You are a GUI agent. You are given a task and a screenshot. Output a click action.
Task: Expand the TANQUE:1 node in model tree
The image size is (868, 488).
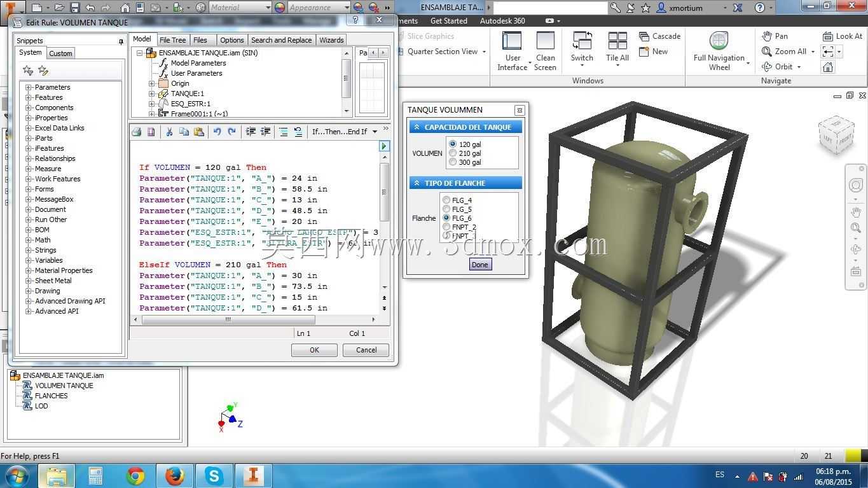click(151, 94)
